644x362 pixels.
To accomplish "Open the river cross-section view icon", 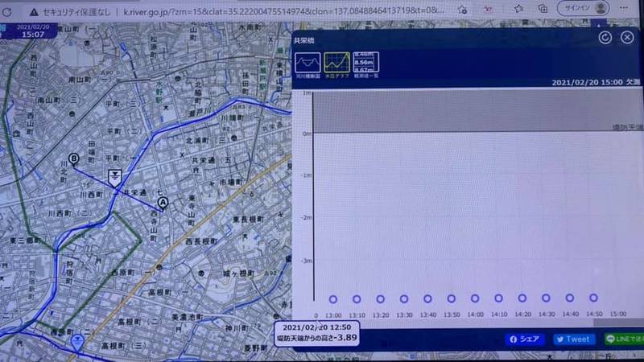I will [x=308, y=63].
